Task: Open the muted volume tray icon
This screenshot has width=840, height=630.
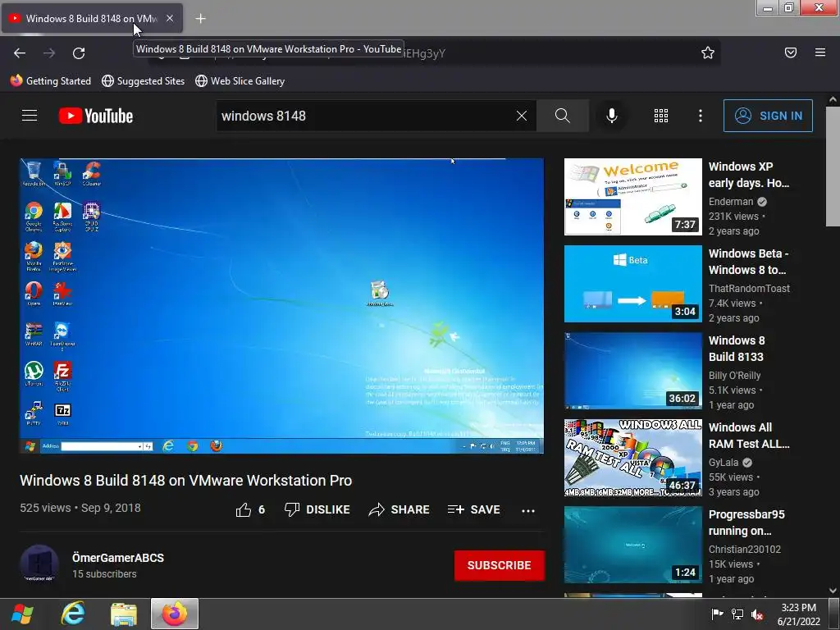Action: click(757, 614)
